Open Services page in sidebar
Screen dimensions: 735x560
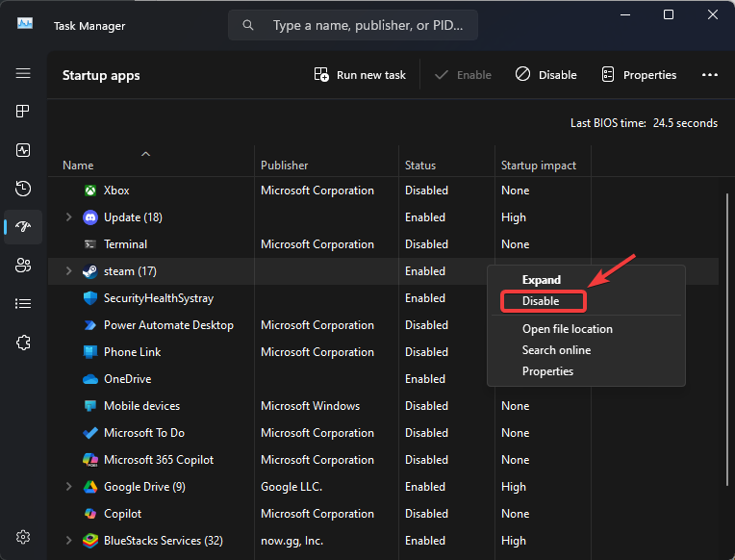[x=23, y=343]
